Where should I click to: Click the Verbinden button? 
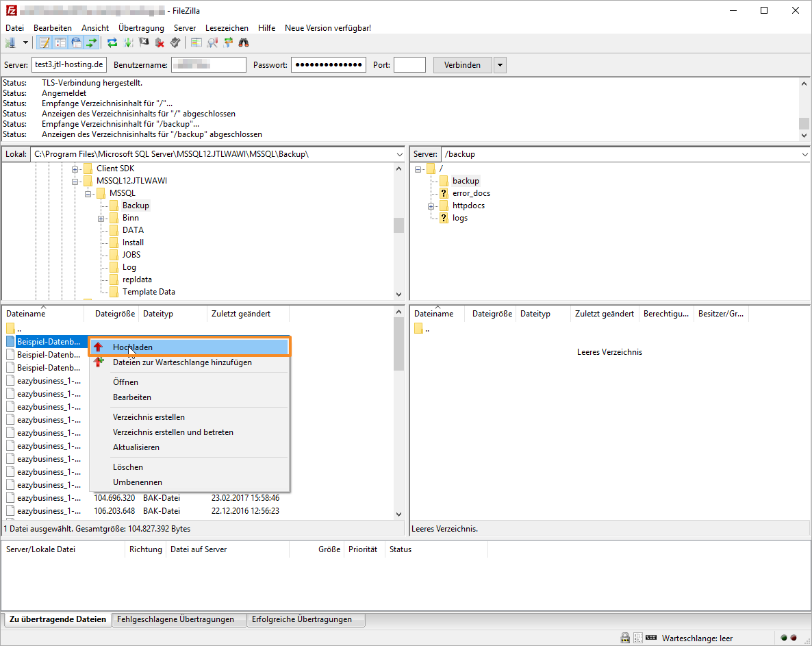point(462,65)
